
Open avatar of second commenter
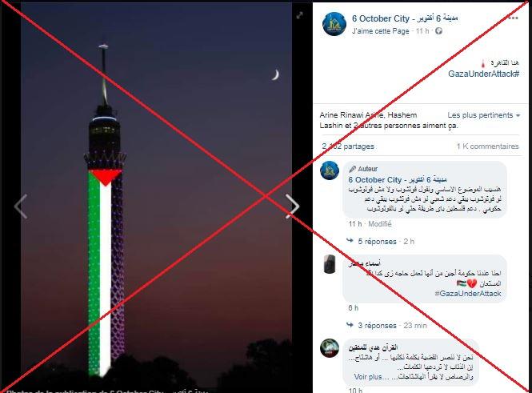pos(330,264)
